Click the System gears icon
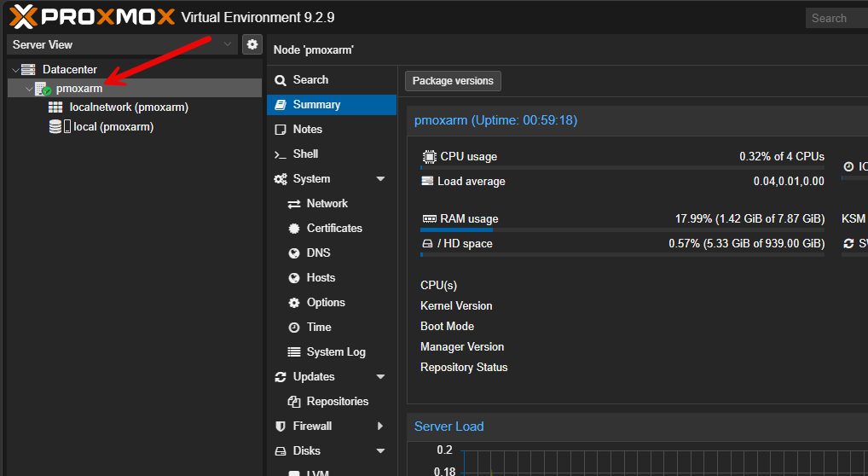 tap(281, 179)
